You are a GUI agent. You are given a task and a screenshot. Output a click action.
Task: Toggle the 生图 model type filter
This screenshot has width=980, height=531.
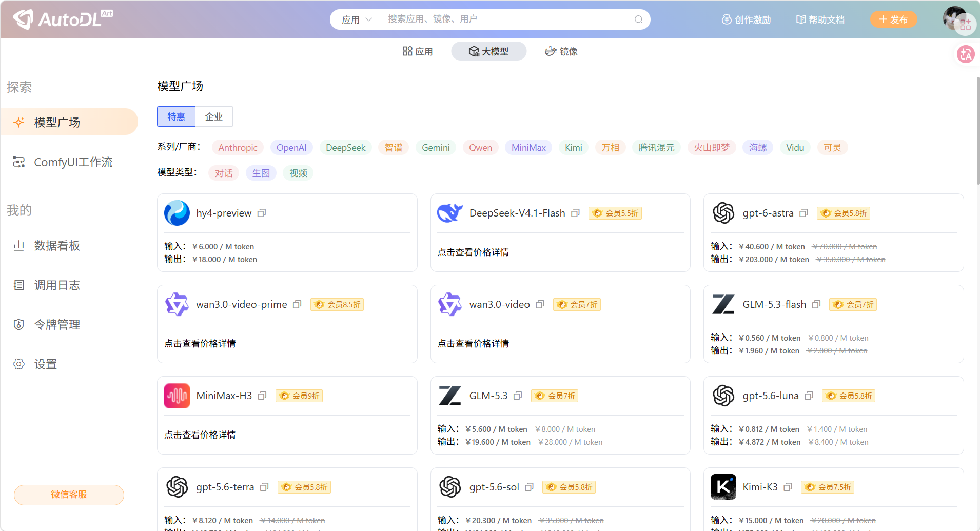coord(261,173)
